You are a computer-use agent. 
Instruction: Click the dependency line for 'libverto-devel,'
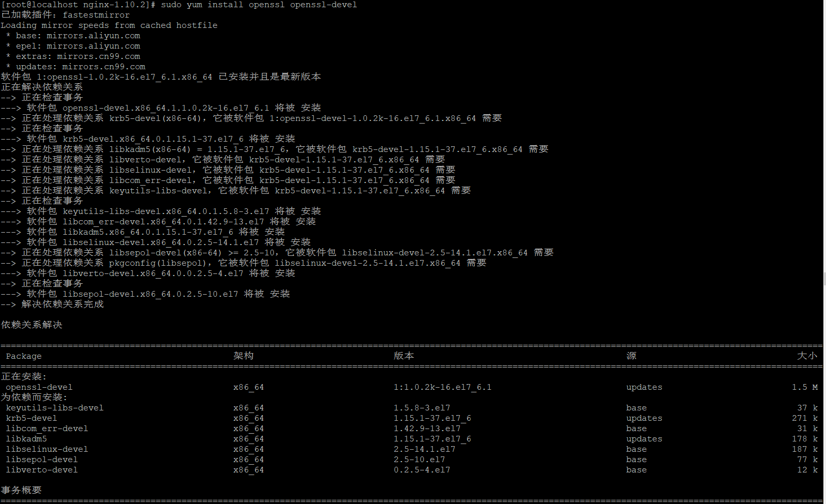coord(223,159)
